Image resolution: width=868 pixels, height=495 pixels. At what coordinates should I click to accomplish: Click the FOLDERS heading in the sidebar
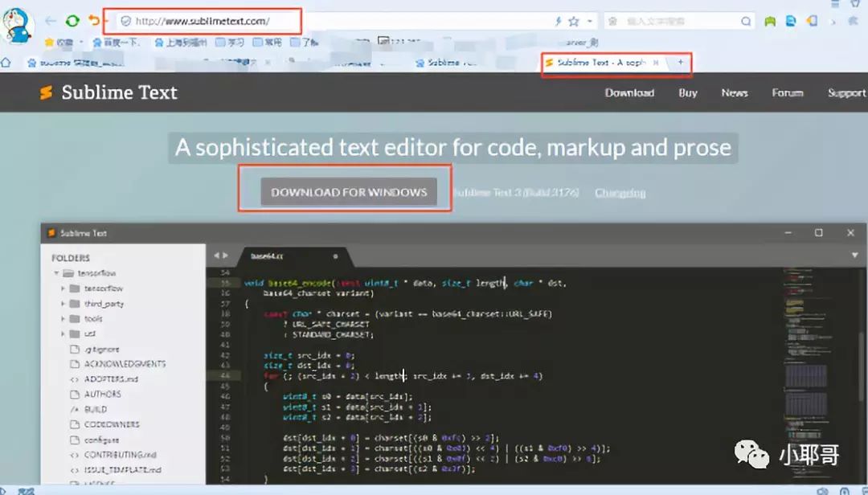(x=70, y=258)
